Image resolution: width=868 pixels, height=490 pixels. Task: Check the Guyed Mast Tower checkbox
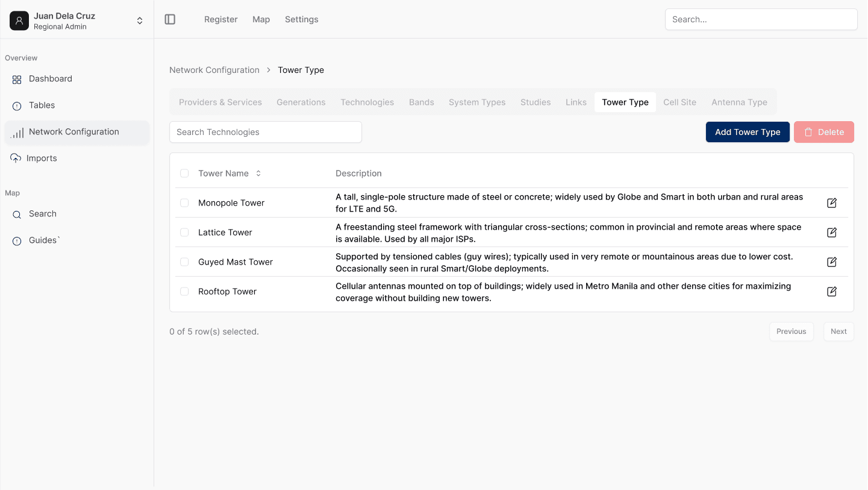point(184,262)
